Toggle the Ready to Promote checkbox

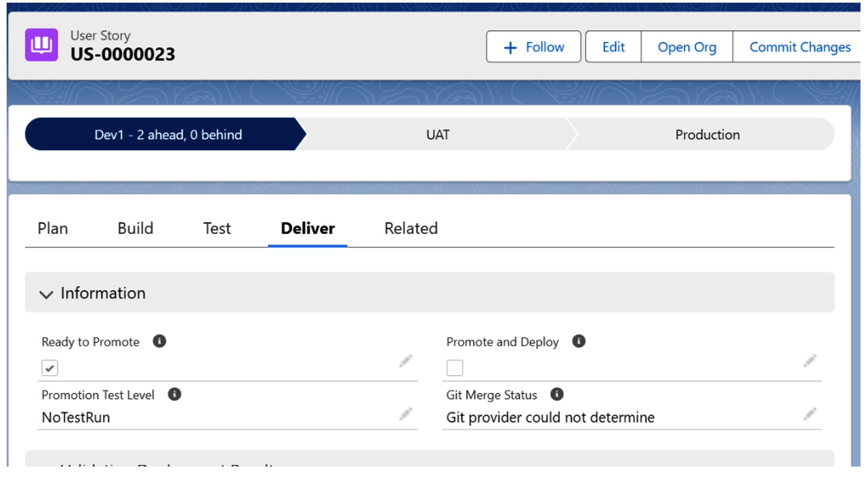coord(50,368)
